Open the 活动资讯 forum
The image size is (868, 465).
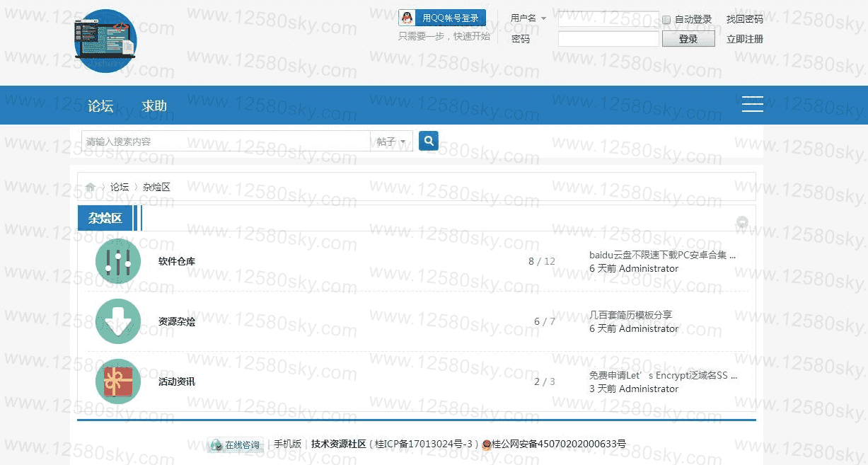pyautogui.click(x=177, y=381)
